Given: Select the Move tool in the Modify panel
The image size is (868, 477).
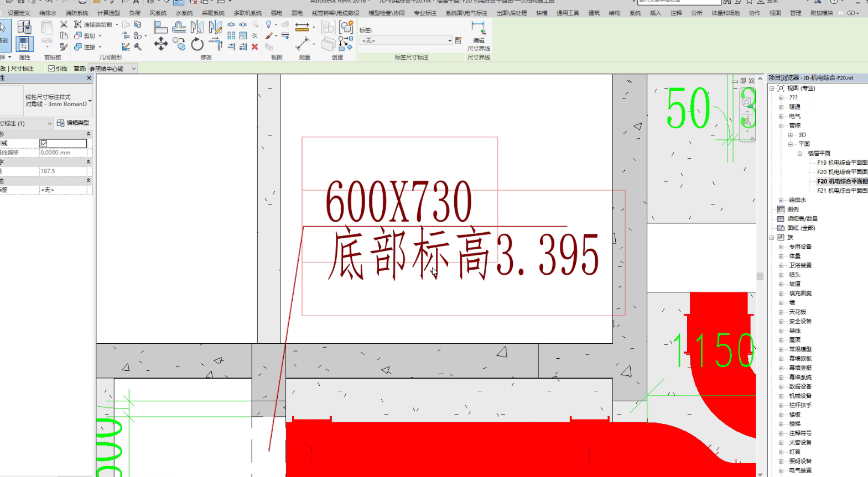Looking at the screenshot, I should (x=160, y=44).
